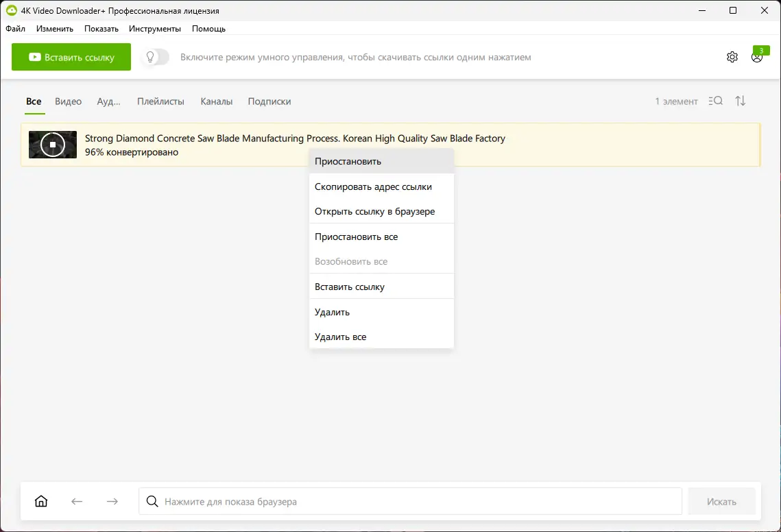
Task: Open the account profile icon with notification badge
Action: (x=757, y=58)
